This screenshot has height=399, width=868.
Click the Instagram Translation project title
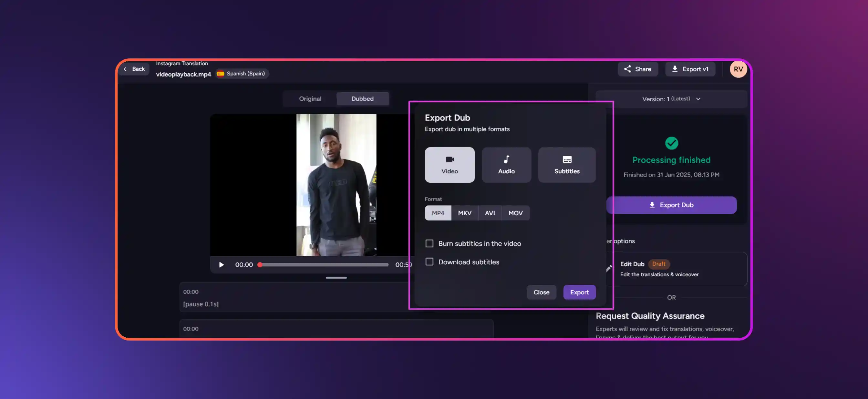[x=182, y=63]
